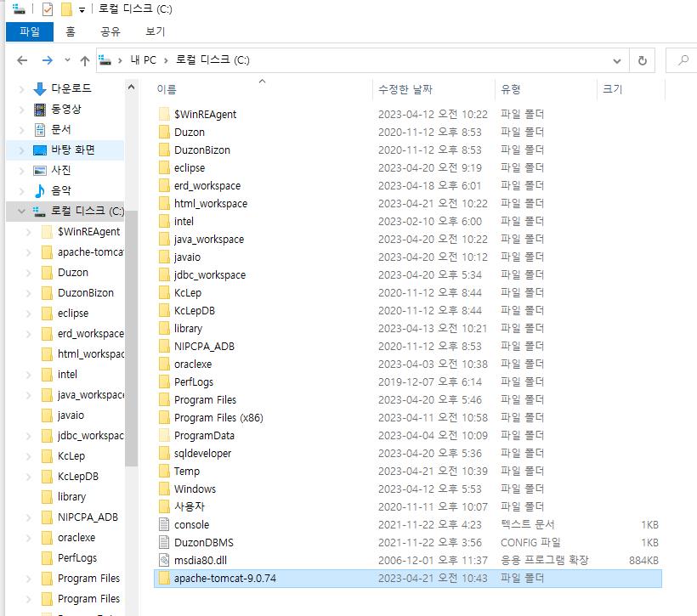
Task: Select eclipse folder icon in file list
Action: (x=164, y=167)
